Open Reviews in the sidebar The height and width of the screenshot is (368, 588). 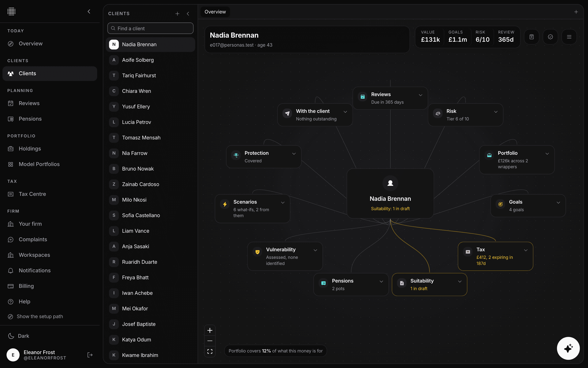tap(50, 103)
